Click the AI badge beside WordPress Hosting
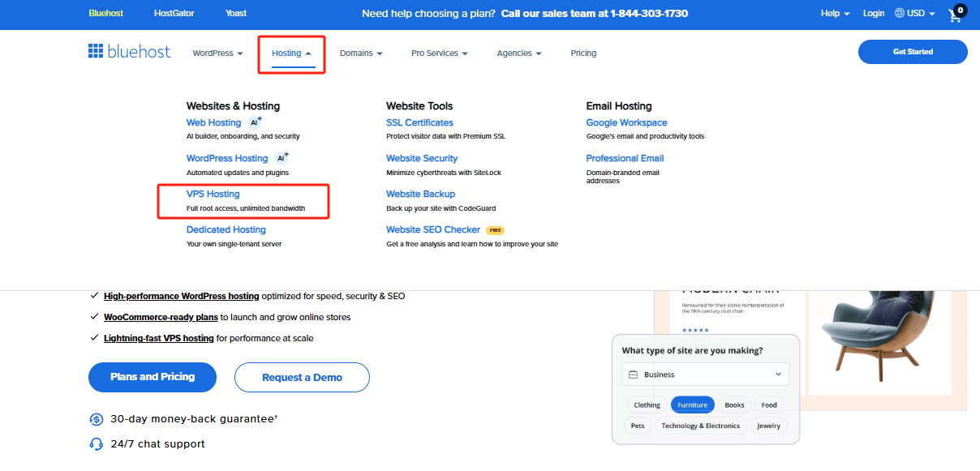This screenshot has height=471, width=980. coord(282,158)
